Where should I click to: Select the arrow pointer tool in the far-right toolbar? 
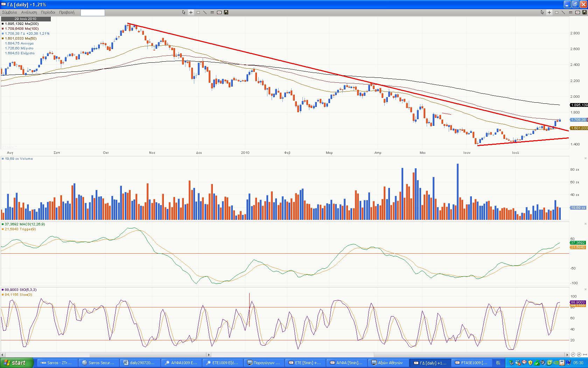click(x=542, y=12)
